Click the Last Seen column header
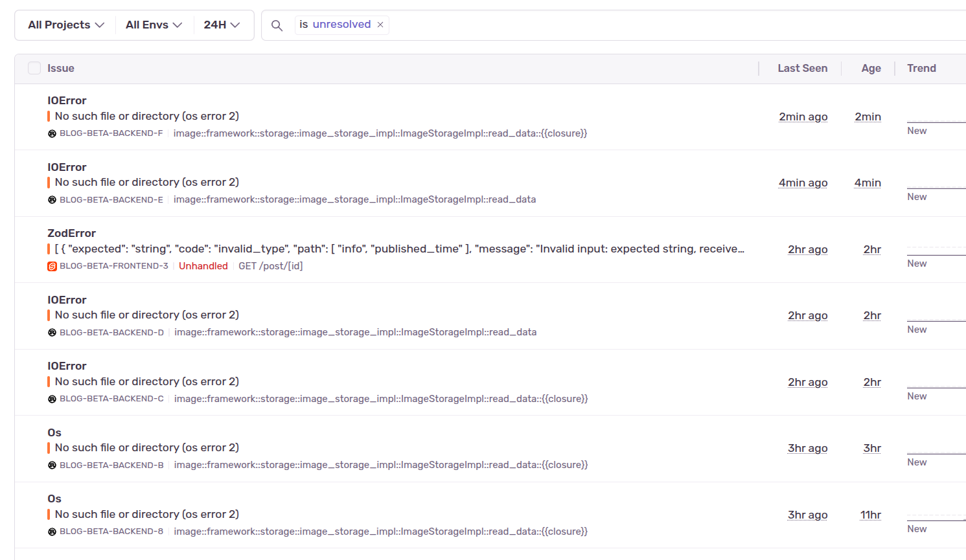This screenshot has width=966, height=560. point(802,68)
